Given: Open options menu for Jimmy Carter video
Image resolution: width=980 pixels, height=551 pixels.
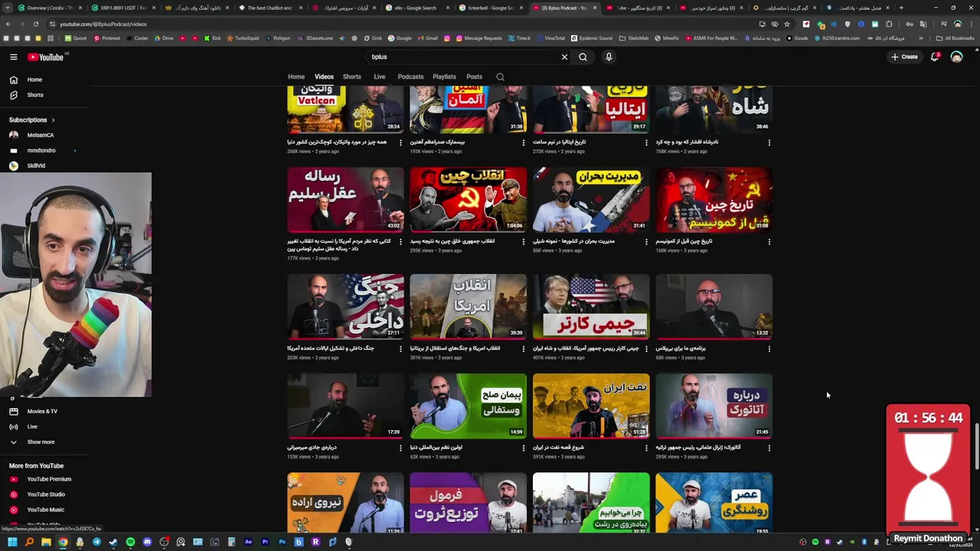Looking at the screenshot, I should tap(646, 349).
